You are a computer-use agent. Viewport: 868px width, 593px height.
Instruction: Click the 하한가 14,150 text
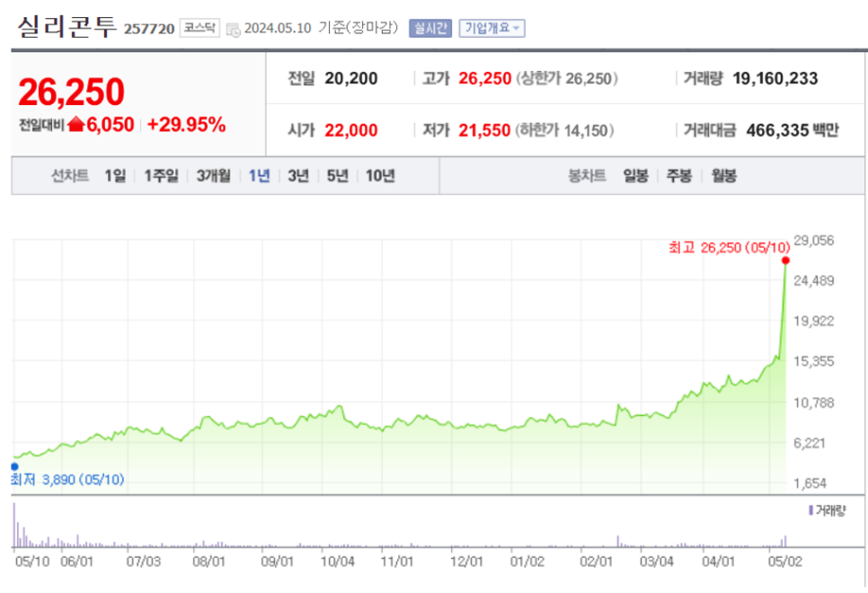click(x=564, y=130)
